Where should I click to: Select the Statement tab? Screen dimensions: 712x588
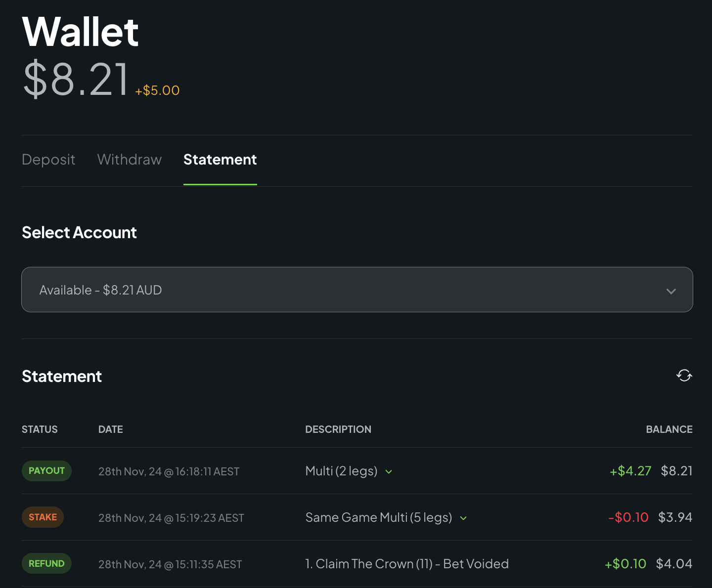(220, 160)
